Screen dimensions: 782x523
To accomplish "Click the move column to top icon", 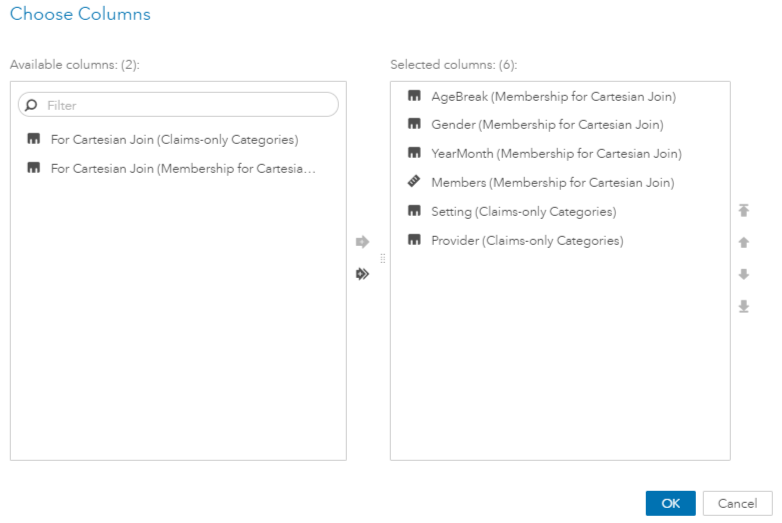I will (743, 210).
